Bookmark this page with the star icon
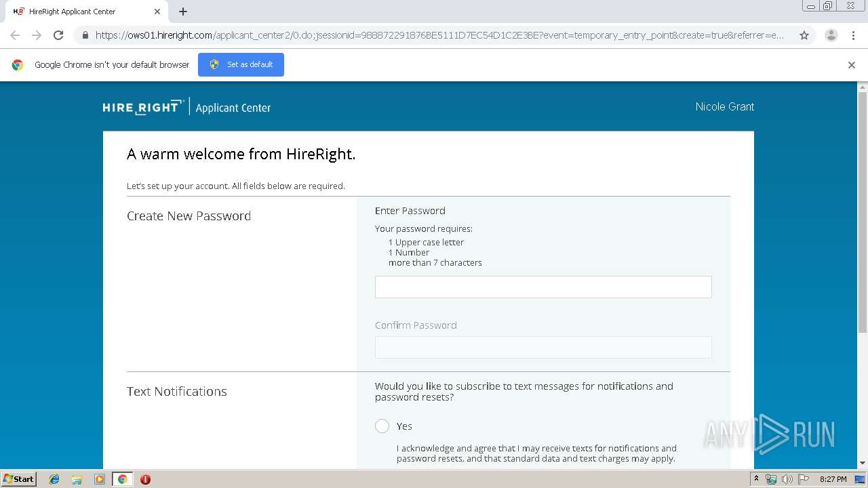The width and height of the screenshot is (868, 488). [x=804, y=35]
